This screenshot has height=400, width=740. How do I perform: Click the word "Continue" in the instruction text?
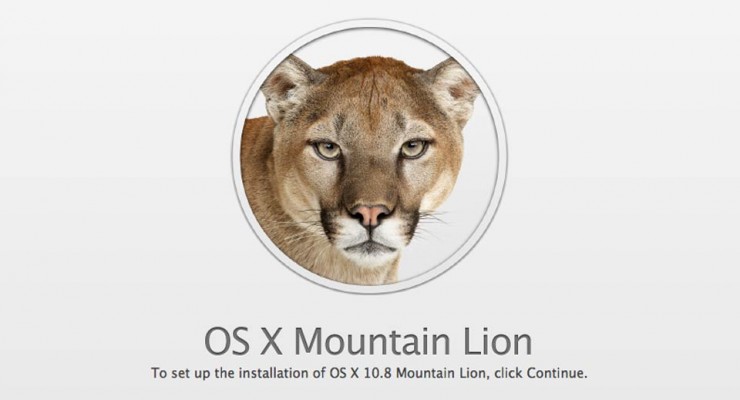[x=555, y=373]
